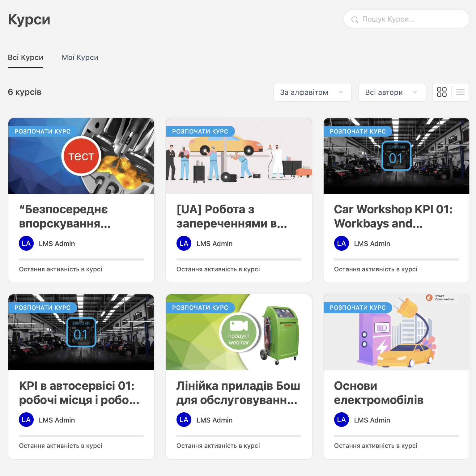The height and width of the screenshot is (476, 476).
Task: Click Розпочати курс on Безпосереднє впорскування card
Action: click(x=43, y=131)
